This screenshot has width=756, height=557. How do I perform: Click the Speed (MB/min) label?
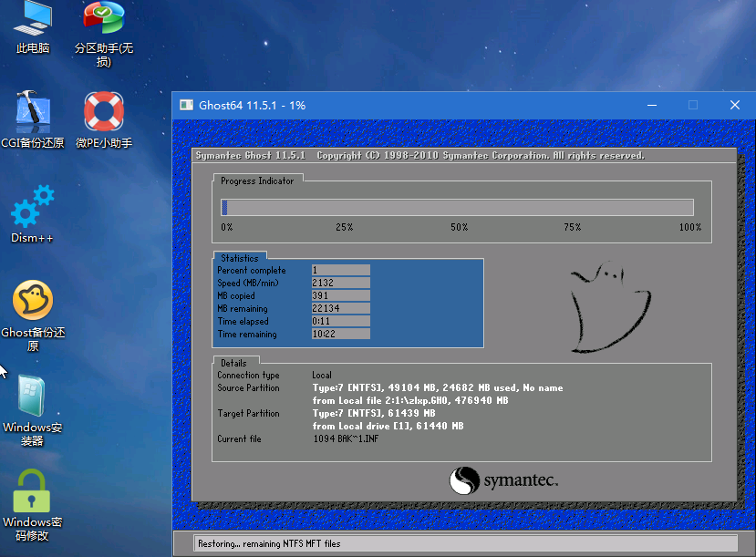click(248, 284)
